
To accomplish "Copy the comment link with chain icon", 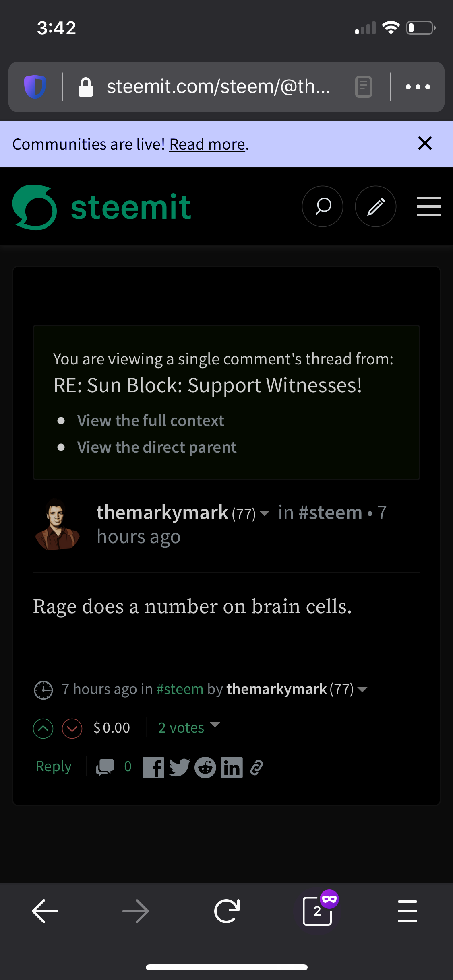I will [256, 768].
